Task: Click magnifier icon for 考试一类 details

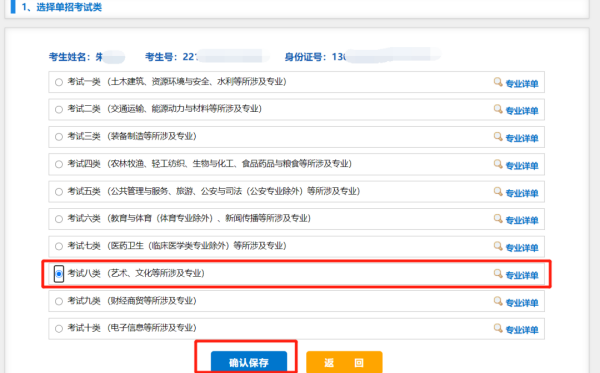Action: [498, 82]
